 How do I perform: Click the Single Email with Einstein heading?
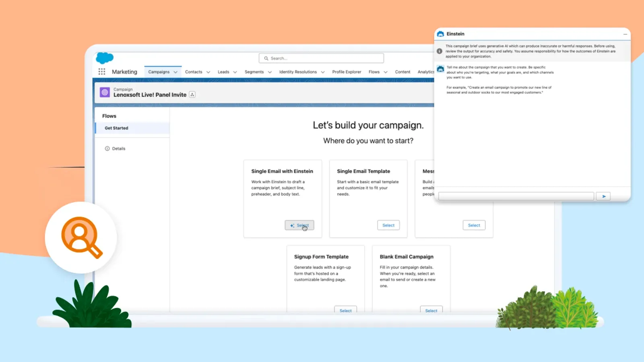pos(282,171)
